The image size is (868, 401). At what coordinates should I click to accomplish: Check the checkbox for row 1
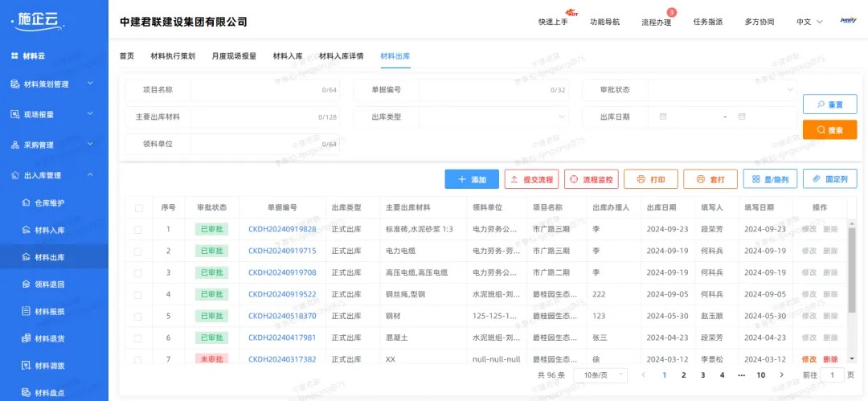(138, 230)
